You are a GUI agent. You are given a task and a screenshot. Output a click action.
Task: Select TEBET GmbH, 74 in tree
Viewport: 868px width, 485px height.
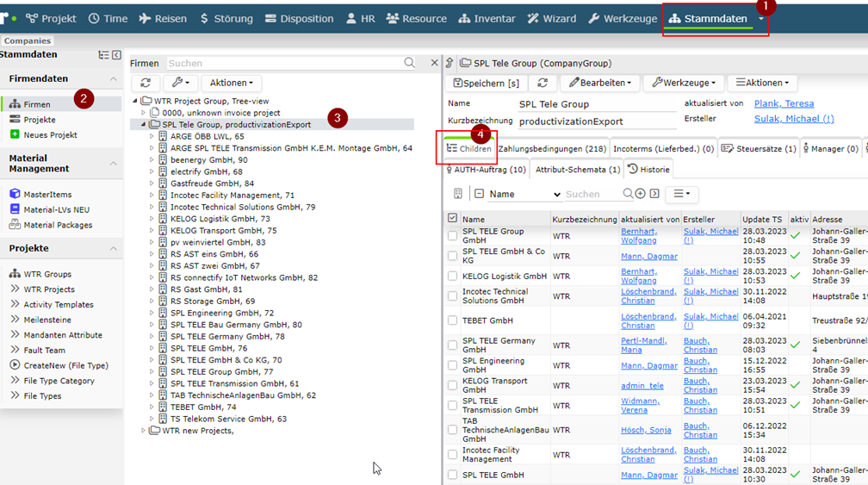[203, 407]
